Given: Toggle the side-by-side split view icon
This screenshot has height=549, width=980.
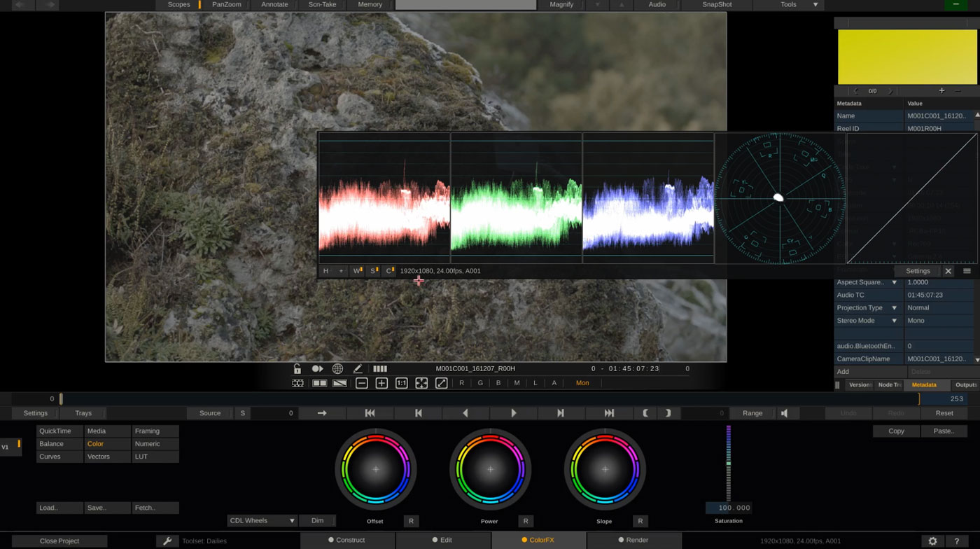Looking at the screenshot, I should (320, 383).
